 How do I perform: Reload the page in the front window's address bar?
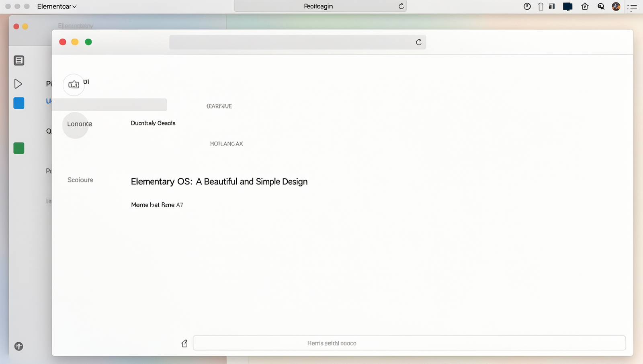[418, 42]
